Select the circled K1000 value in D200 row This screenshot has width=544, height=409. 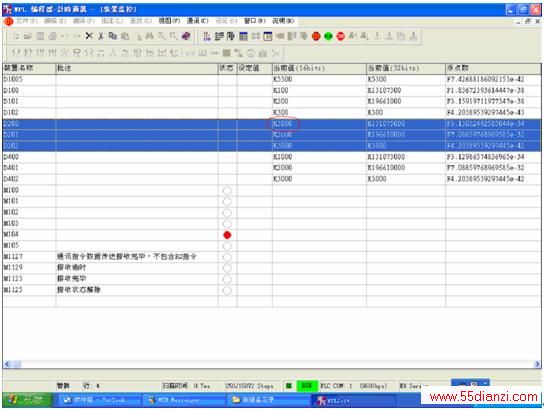(x=282, y=124)
